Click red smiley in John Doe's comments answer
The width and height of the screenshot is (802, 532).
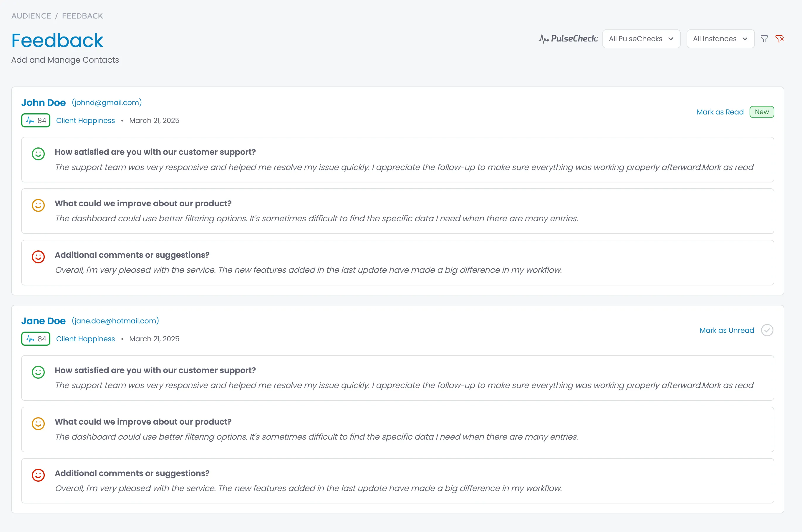point(38,257)
